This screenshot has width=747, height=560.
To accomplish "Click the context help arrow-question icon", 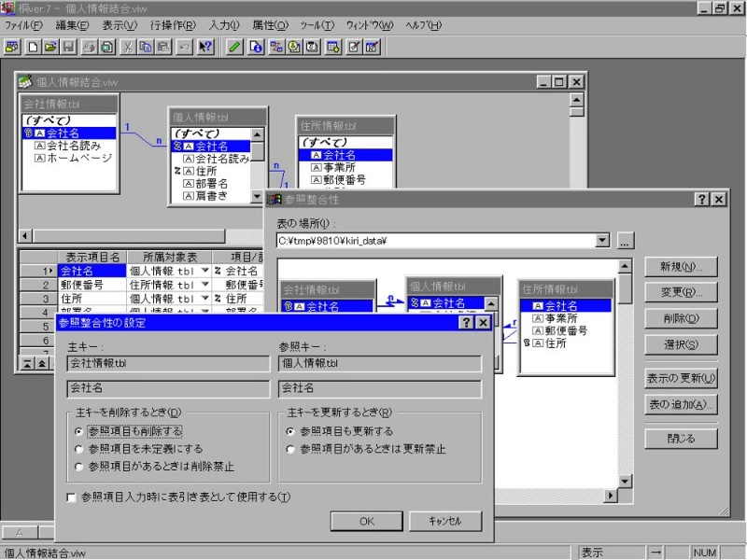I will pyautogui.click(x=206, y=46).
